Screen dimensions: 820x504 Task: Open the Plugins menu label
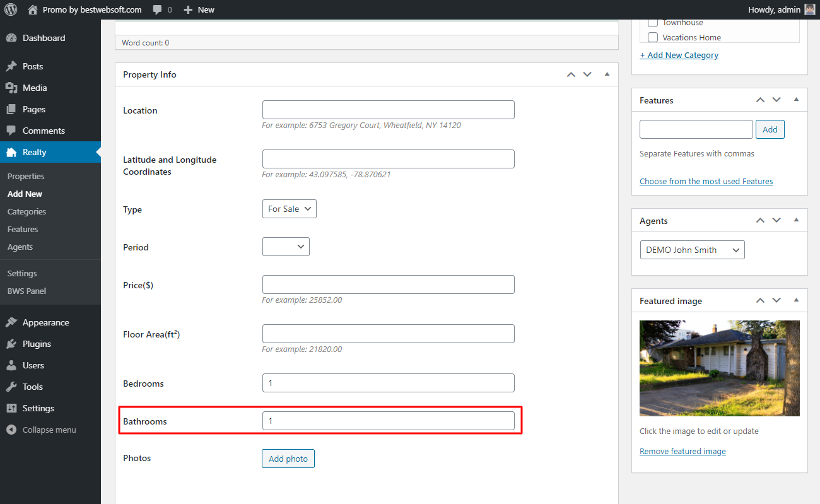(37, 344)
